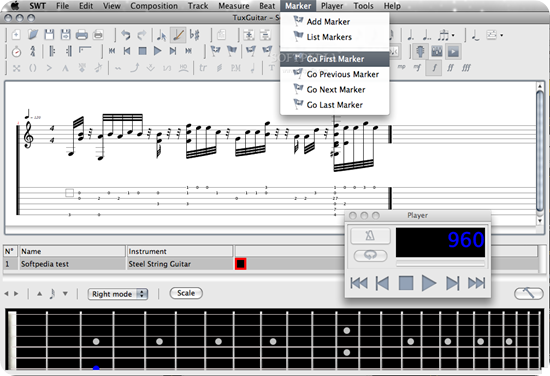Choose Add Marker menu entry
The height and width of the screenshot is (376, 550).
click(335, 21)
